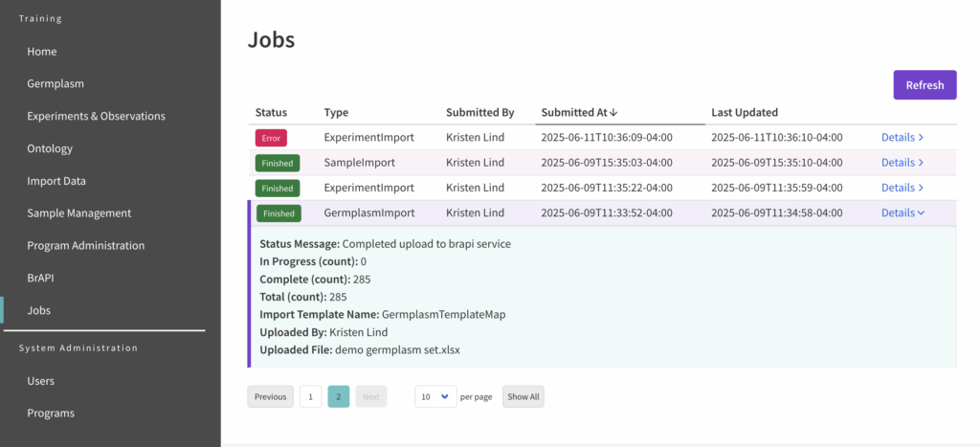980x447 pixels.
Task: Open Program Administration menu item
Action: coord(86,245)
